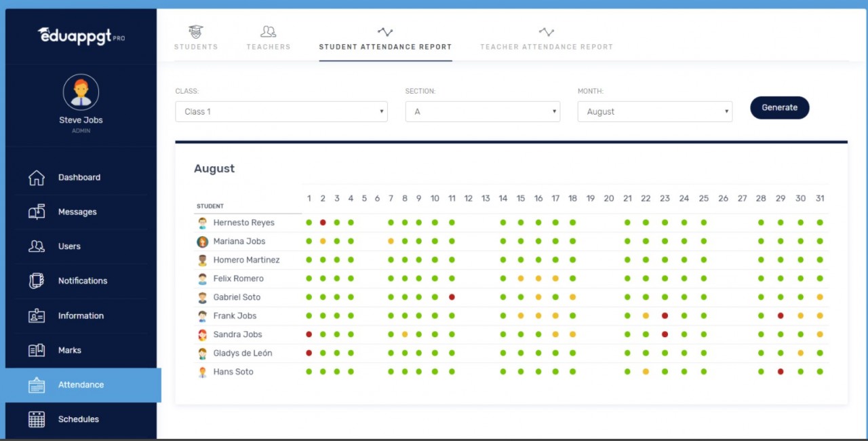
Task: Expand the Section dropdown
Action: point(482,111)
